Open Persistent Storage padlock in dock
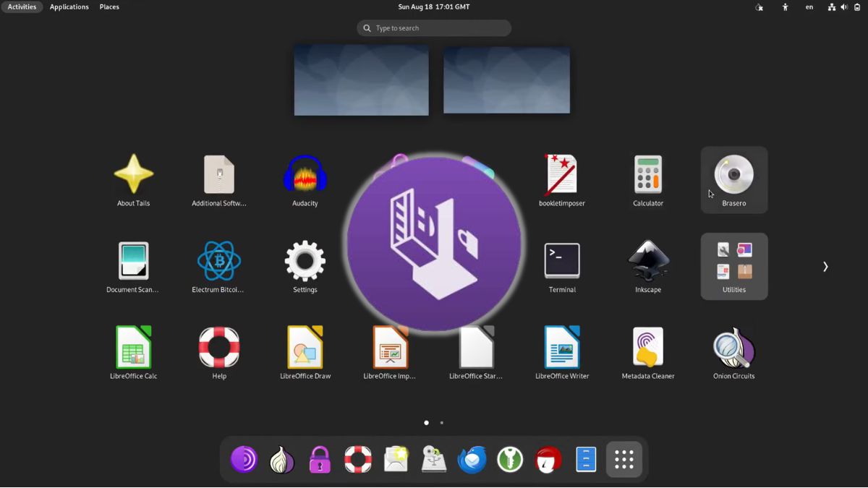Screen dimensions: 868x488 (x=320, y=459)
